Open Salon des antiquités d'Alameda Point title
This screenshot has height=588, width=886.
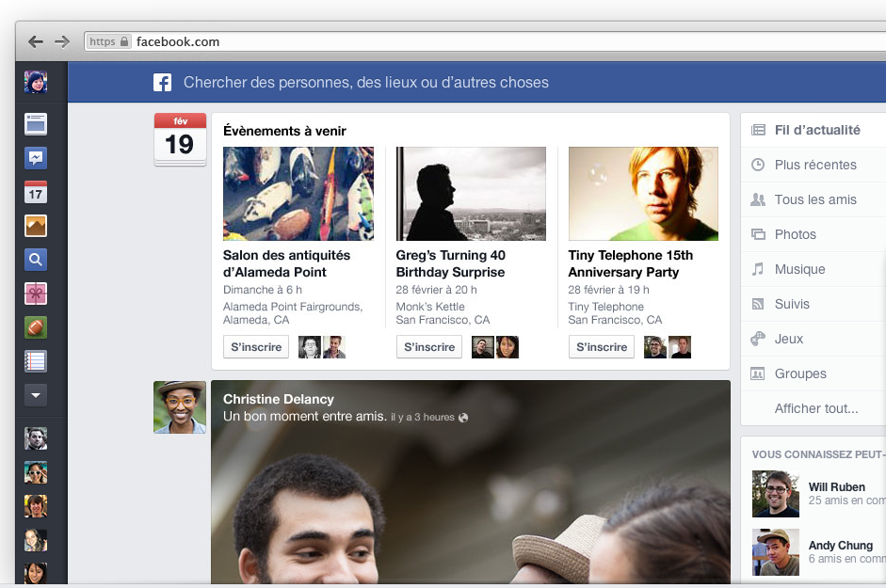click(286, 263)
